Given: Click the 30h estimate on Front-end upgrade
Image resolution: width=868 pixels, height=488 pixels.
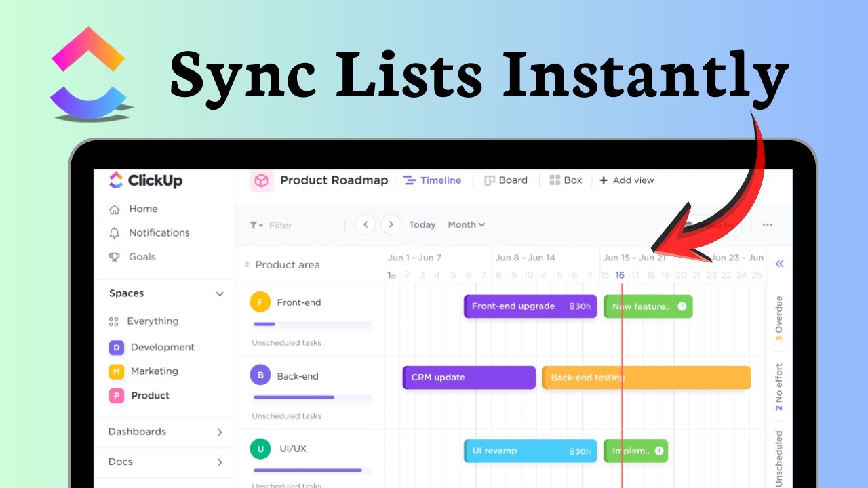Looking at the screenshot, I should pyautogui.click(x=580, y=306).
